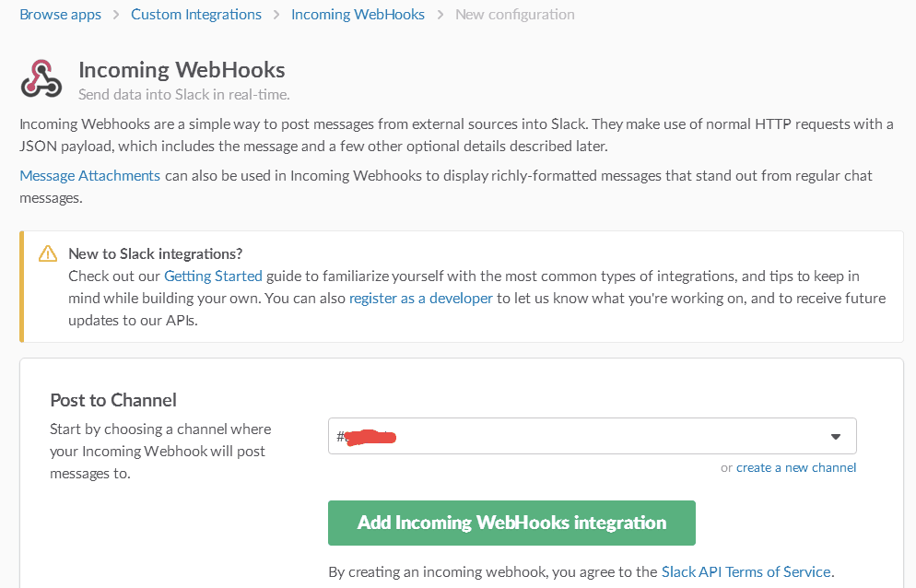Screen dimensions: 916x588
Task: Click the Incoming WebHooks logo icon
Action: pos(41,78)
